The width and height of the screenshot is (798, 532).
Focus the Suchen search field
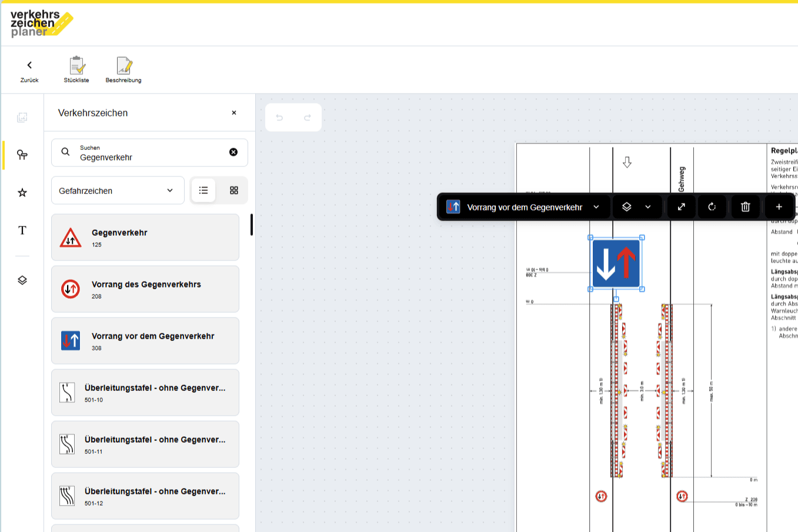[149, 153]
